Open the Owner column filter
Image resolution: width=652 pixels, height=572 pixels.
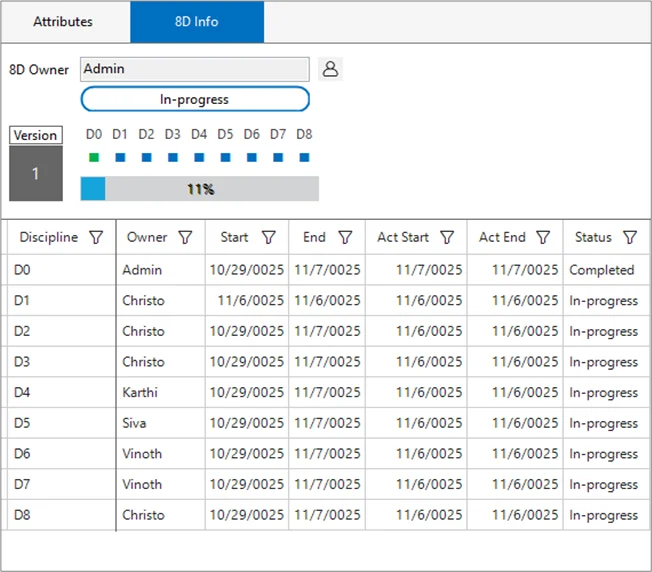pos(185,238)
